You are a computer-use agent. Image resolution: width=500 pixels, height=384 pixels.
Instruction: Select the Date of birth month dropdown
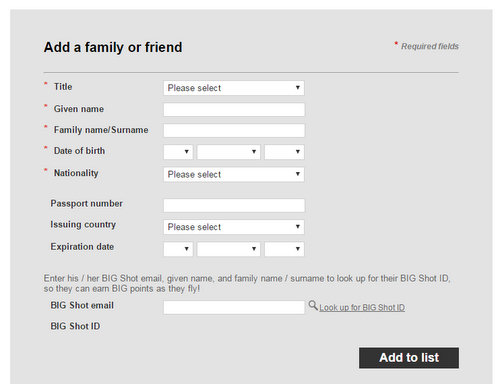coord(228,152)
